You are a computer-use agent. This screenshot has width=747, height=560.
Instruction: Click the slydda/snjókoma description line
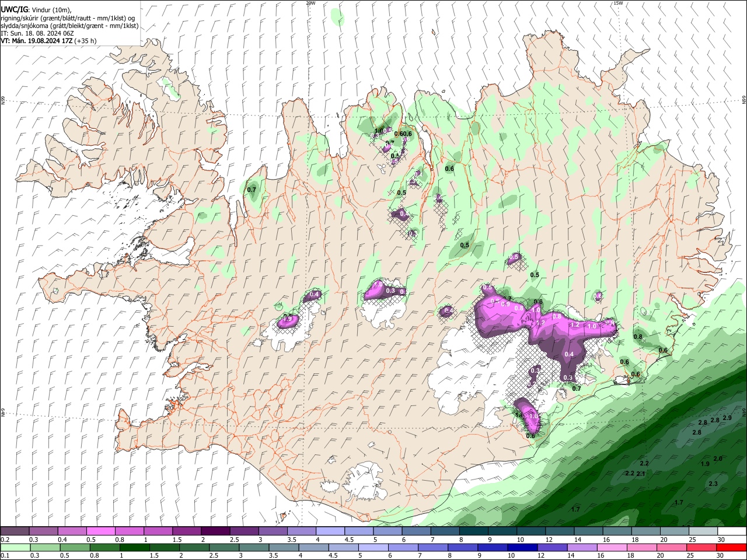(x=69, y=26)
